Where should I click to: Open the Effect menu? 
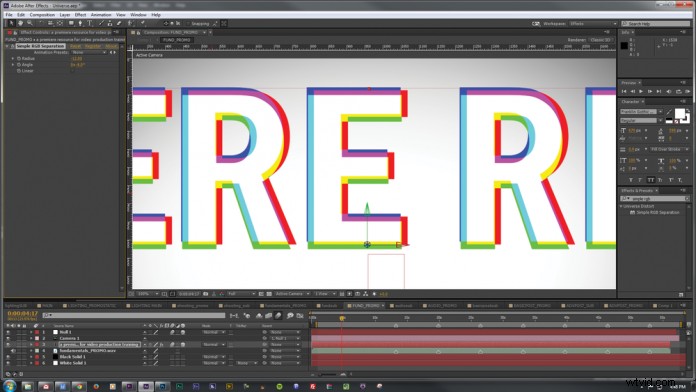(x=80, y=15)
